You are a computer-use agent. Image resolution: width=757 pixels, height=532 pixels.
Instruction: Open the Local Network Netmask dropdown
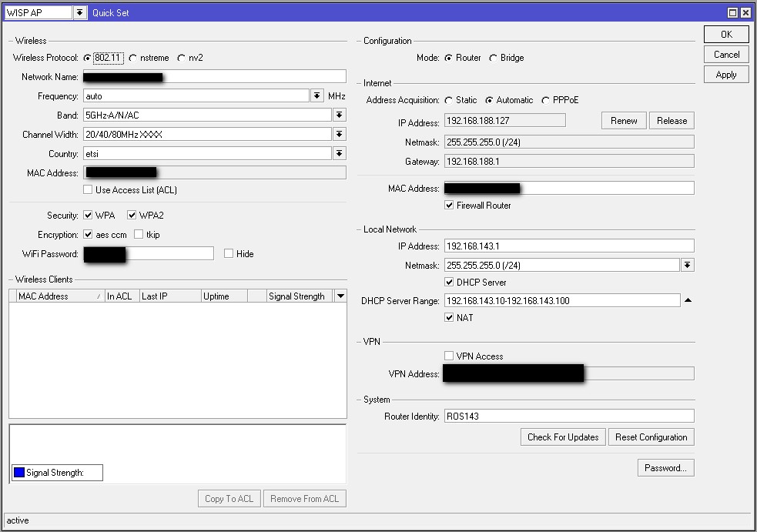point(688,265)
